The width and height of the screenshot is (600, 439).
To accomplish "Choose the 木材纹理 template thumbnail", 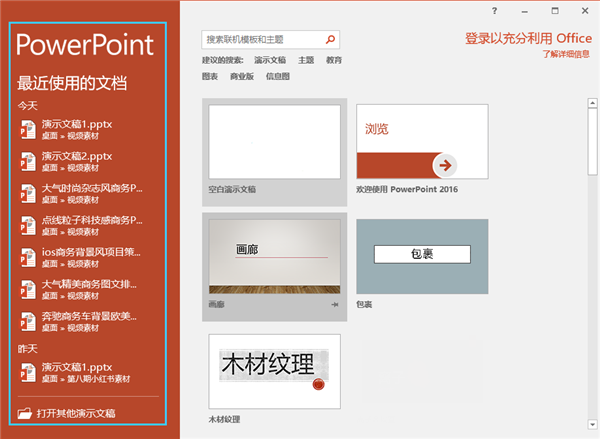I will [x=274, y=371].
